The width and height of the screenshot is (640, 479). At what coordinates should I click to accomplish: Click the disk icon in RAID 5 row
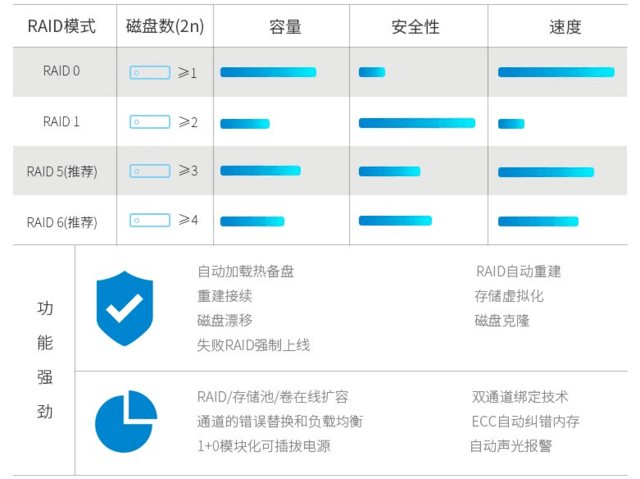[150, 171]
